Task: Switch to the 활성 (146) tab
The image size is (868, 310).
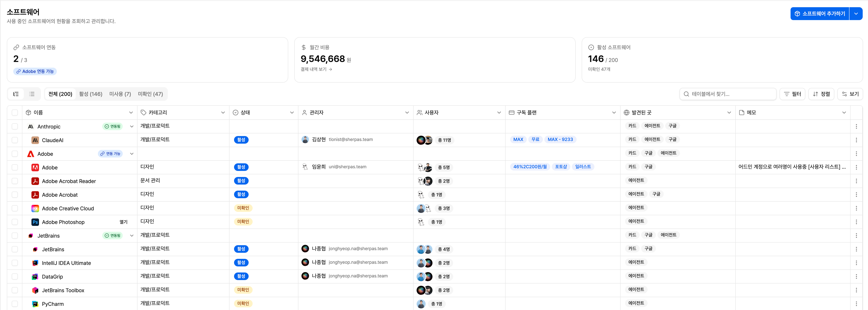Action: pos(91,94)
